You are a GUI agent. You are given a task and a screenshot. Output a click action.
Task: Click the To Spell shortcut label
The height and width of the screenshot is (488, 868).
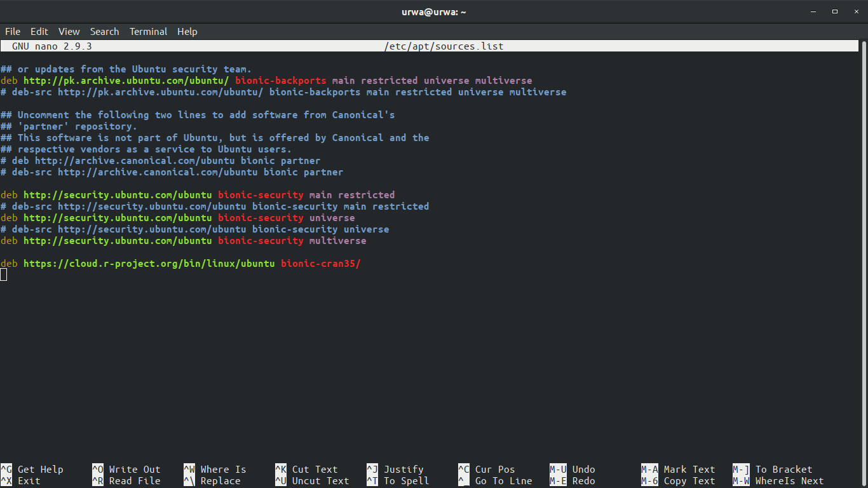(x=406, y=481)
